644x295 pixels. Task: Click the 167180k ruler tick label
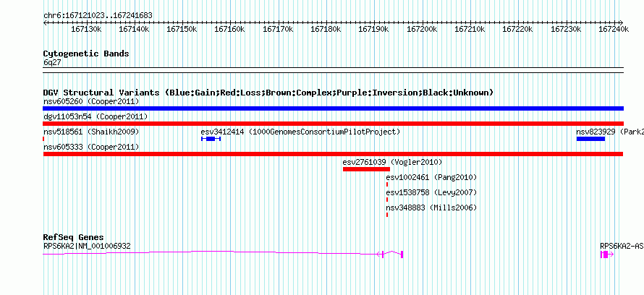326,29
